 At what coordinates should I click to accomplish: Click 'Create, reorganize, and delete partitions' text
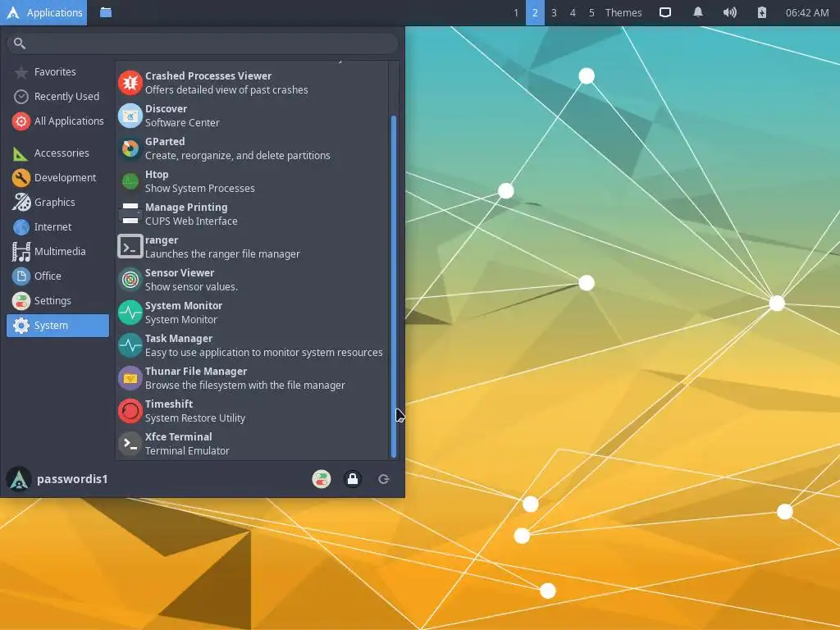(238, 155)
